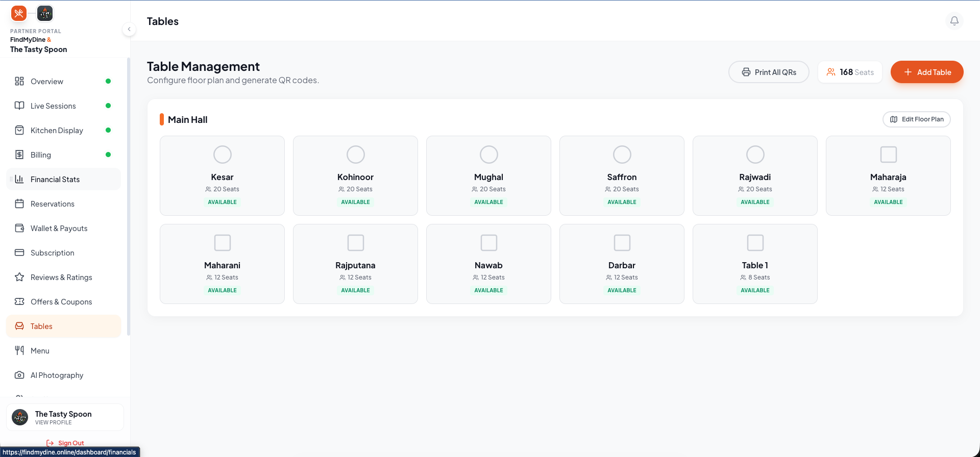Image resolution: width=980 pixels, height=457 pixels.
Task: Click the Table 1 name
Action: (x=755, y=265)
